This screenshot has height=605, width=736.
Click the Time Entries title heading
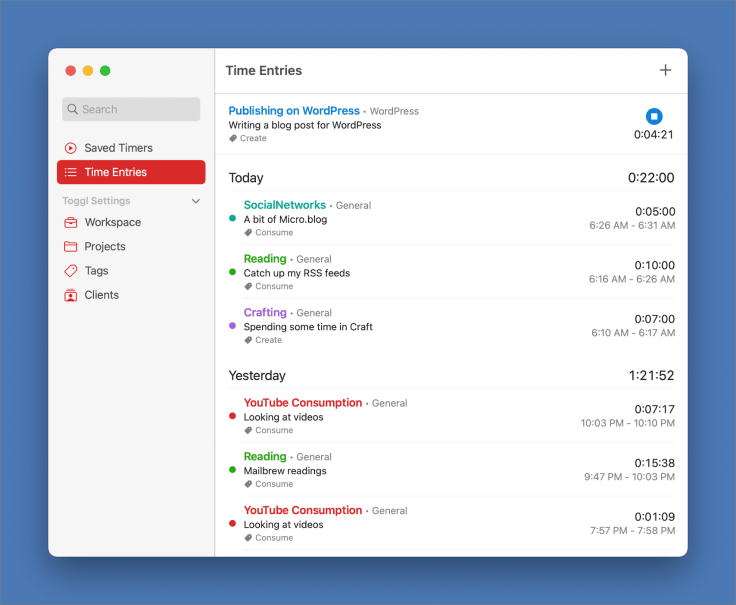(x=264, y=70)
